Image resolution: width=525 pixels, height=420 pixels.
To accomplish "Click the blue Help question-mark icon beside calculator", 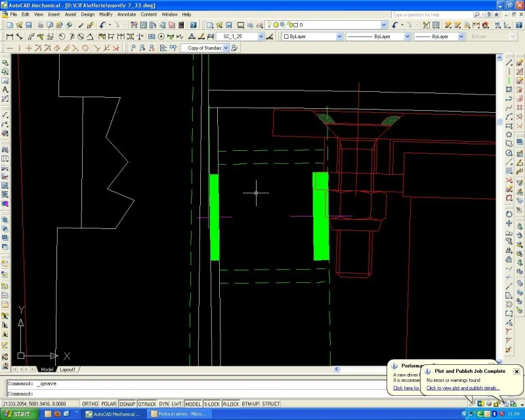I will 193,25.
